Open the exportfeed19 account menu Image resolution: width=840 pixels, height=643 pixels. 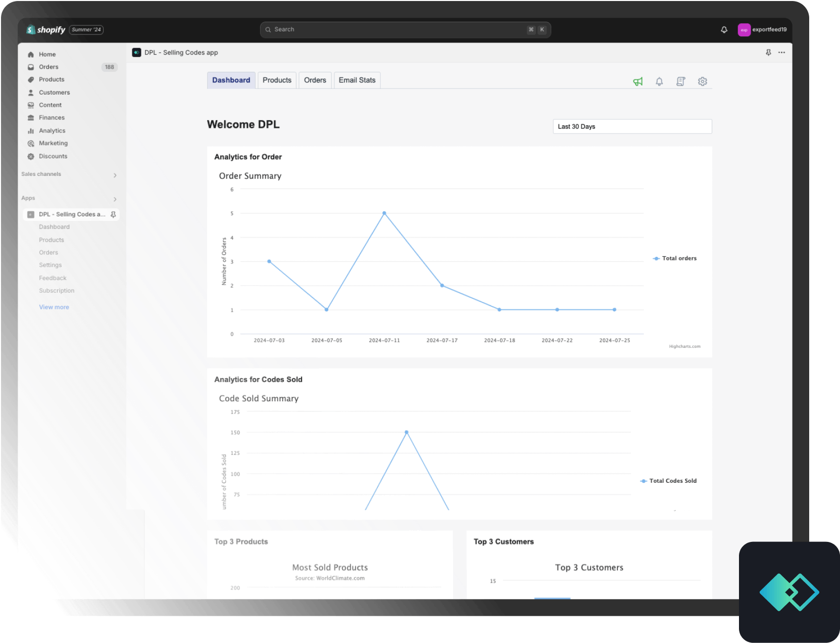(x=762, y=30)
